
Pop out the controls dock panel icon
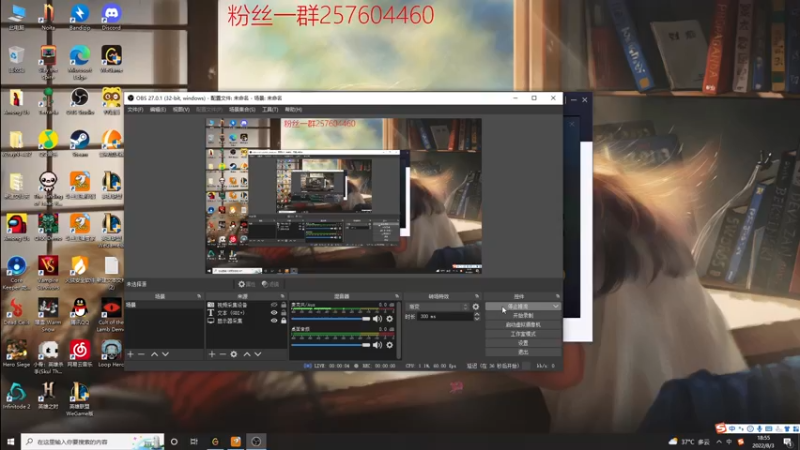(558, 296)
